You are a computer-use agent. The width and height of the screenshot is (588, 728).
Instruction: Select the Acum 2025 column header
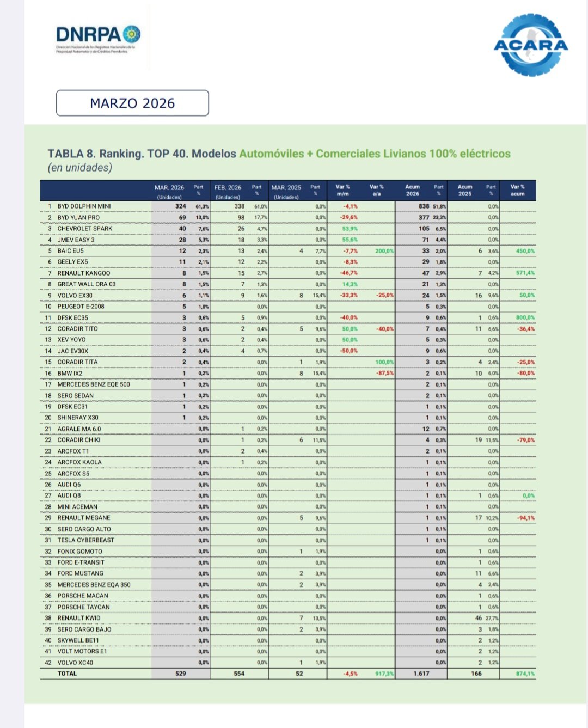pos(465,190)
